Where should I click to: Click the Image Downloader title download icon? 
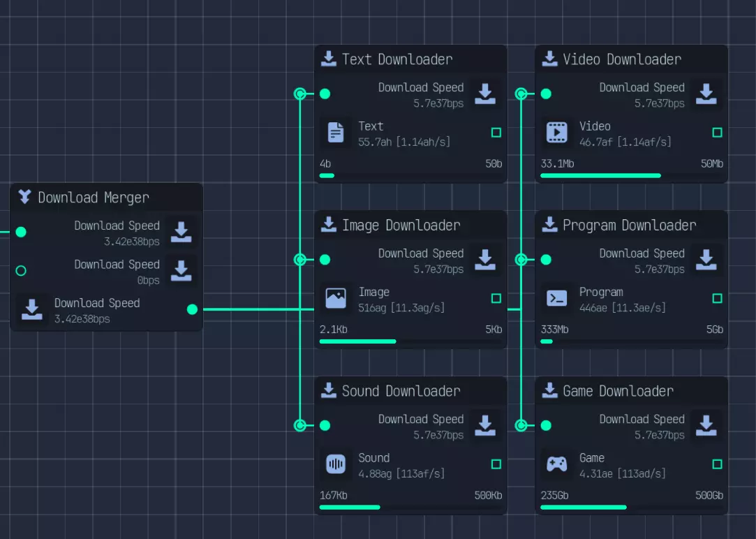pyautogui.click(x=329, y=225)
